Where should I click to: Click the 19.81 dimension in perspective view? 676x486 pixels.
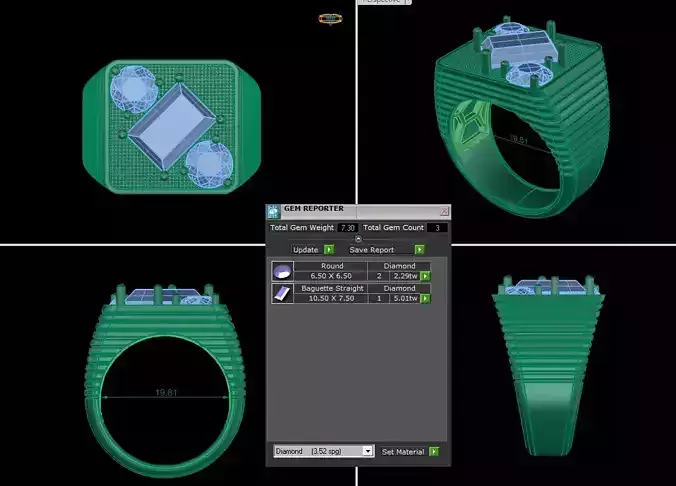[518, 139]
